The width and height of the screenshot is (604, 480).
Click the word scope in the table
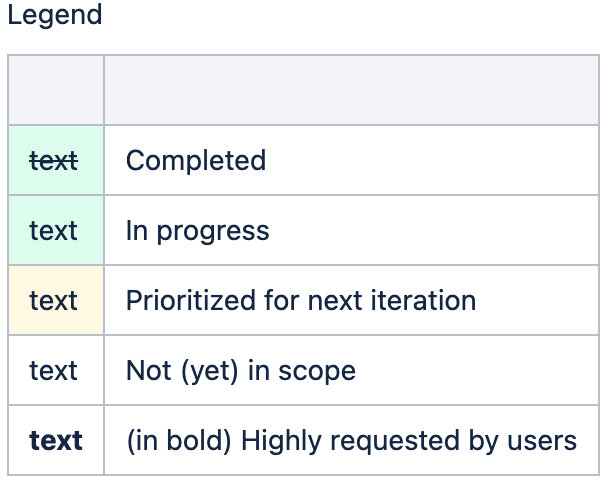tap(317, 372)
